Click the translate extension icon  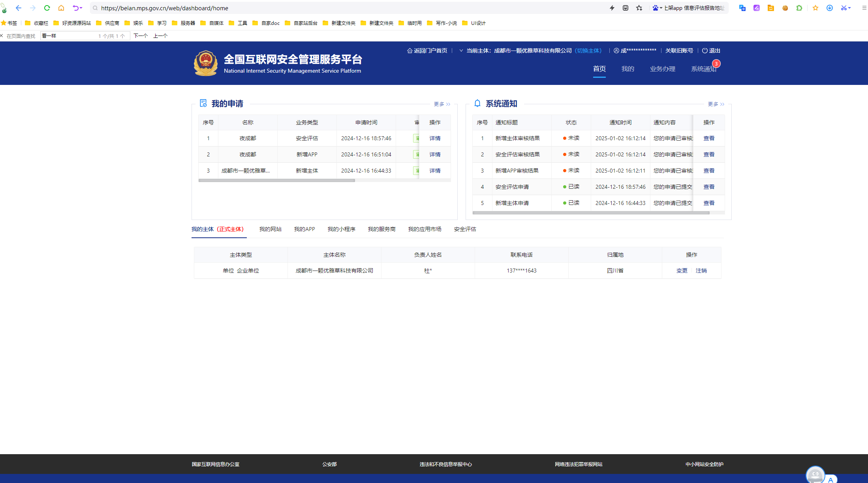(742, 8)
